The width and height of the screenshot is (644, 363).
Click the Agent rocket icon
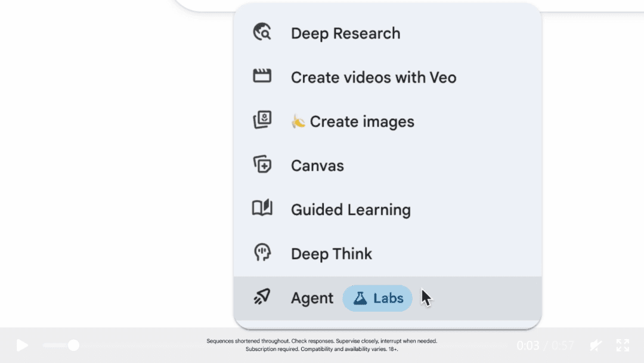point(262,297)
